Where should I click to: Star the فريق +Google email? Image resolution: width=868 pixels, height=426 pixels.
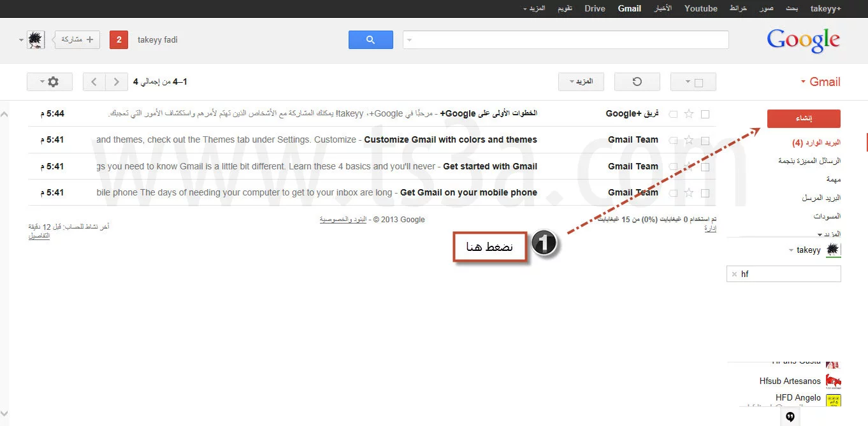tap(688, 114)
